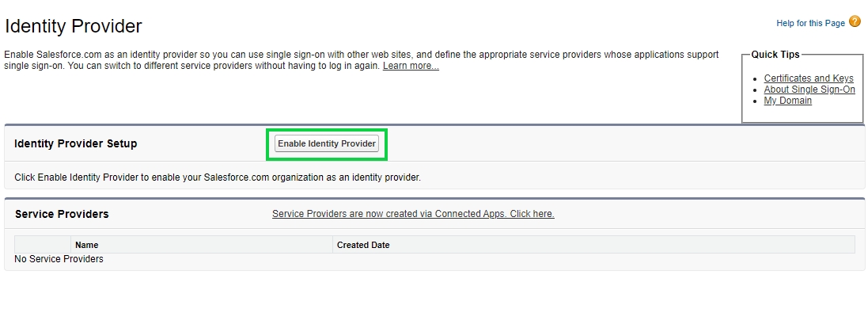
Task: Click the Identity Provider page title
Action: [x=73, y=26]
